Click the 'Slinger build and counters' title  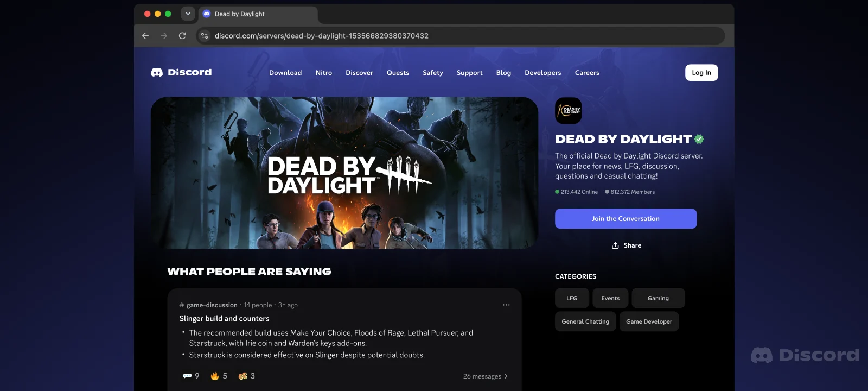tap(224, 319)
